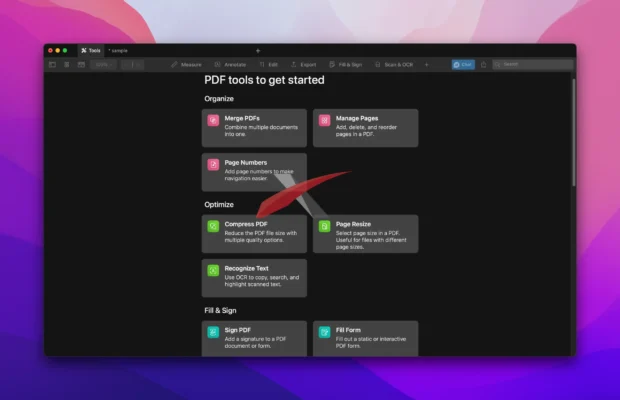Open a new tab with the plus button

[258, 51]
